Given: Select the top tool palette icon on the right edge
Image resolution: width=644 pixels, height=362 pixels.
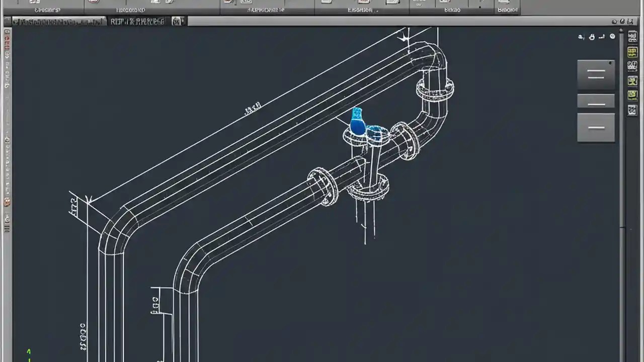Looking at the screenshot, I should coord(632,37).
